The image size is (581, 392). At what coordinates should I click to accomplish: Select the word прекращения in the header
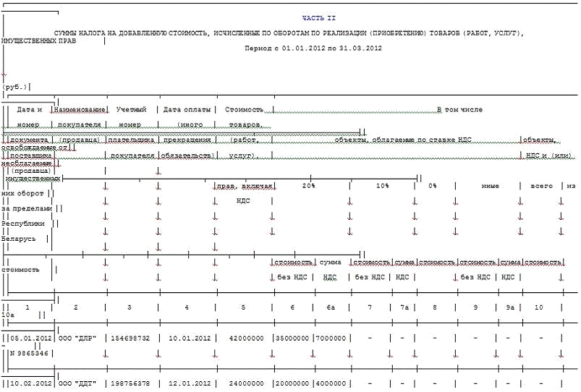point(187,140)
